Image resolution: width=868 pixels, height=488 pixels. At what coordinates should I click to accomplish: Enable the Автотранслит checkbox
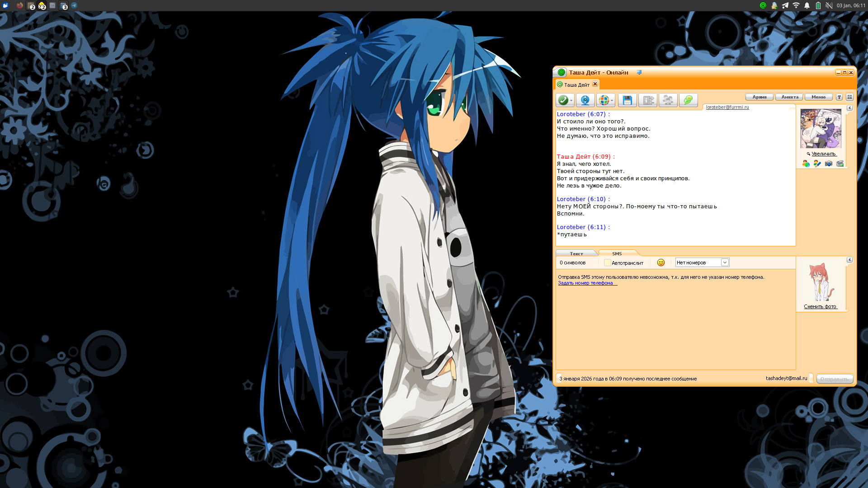607,263
